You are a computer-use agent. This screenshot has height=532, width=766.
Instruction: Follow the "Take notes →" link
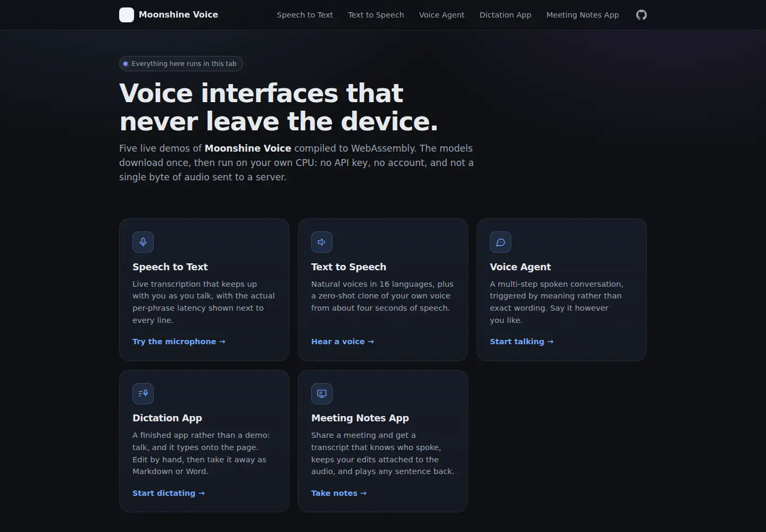coord(339,493)
